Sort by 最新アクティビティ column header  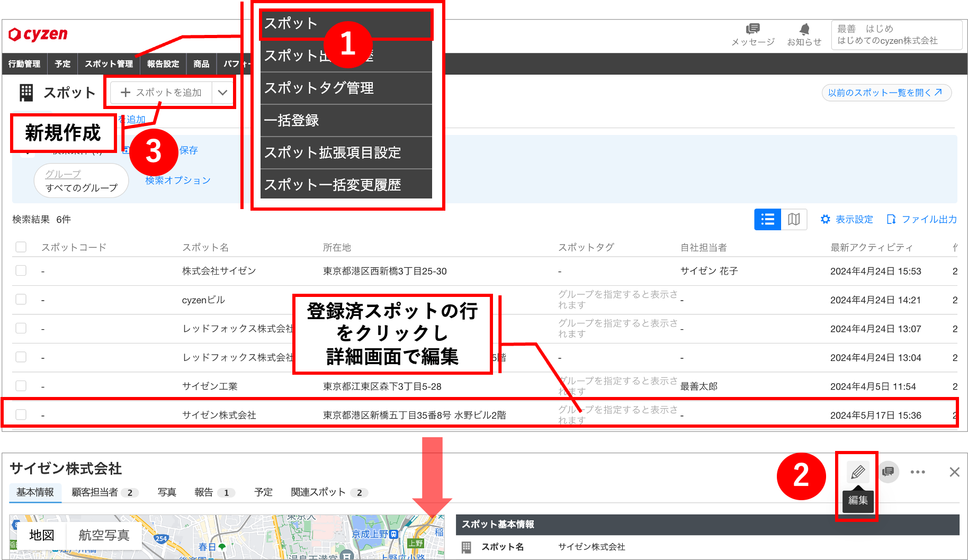pyautogui.click(x=872, y=247)
